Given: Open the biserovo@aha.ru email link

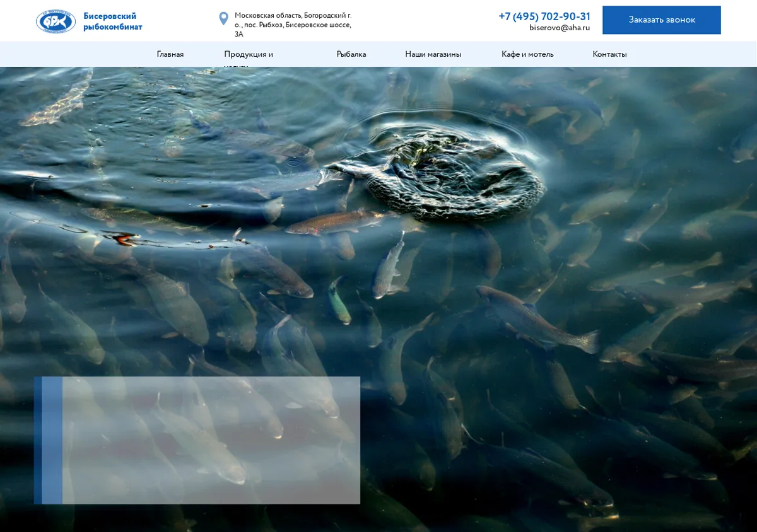Looking at the screenshot, I should (x=560, y=28).
